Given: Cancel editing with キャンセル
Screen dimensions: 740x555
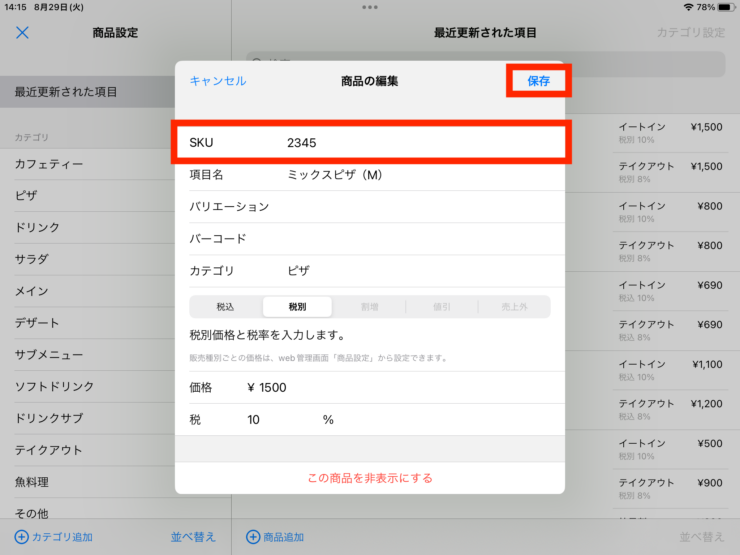Looking at the screenshot, I should [218, 81].
